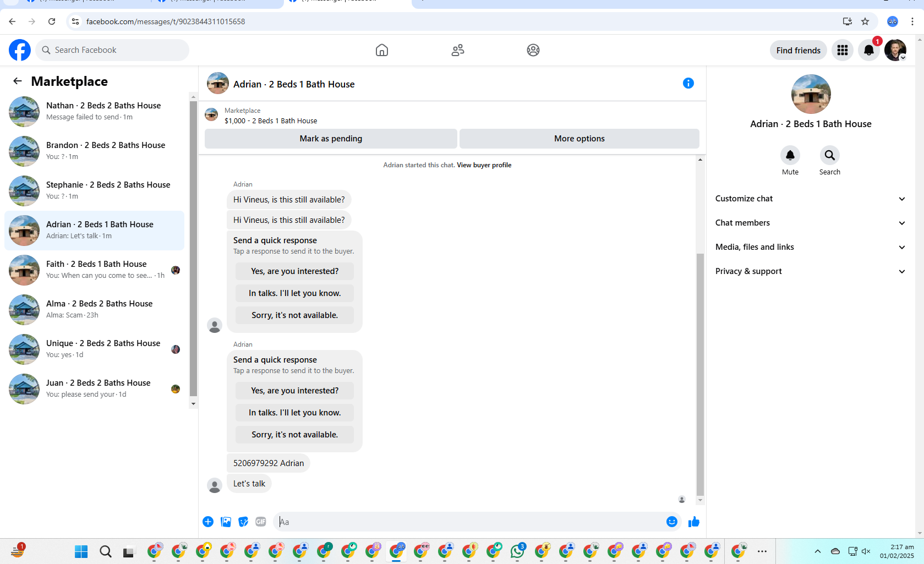Click the "5206979292 Adrian" message
The width and height of the screenshot is (924, 564).
(269, 463)
